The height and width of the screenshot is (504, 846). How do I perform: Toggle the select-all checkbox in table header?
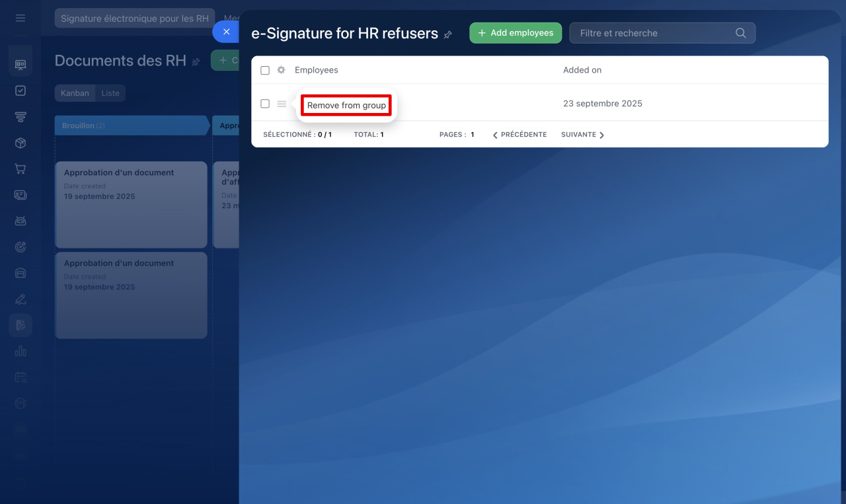(x=265, y=70)
